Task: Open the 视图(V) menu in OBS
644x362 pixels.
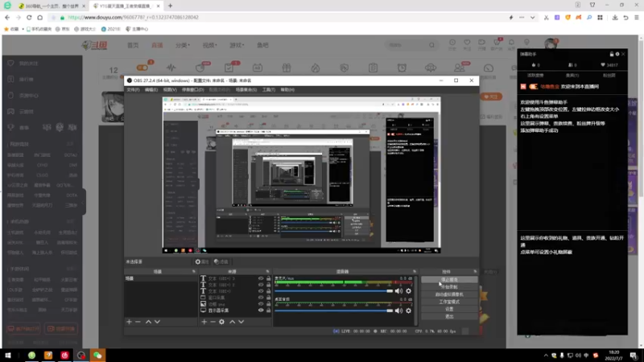Action: [170, 90]
